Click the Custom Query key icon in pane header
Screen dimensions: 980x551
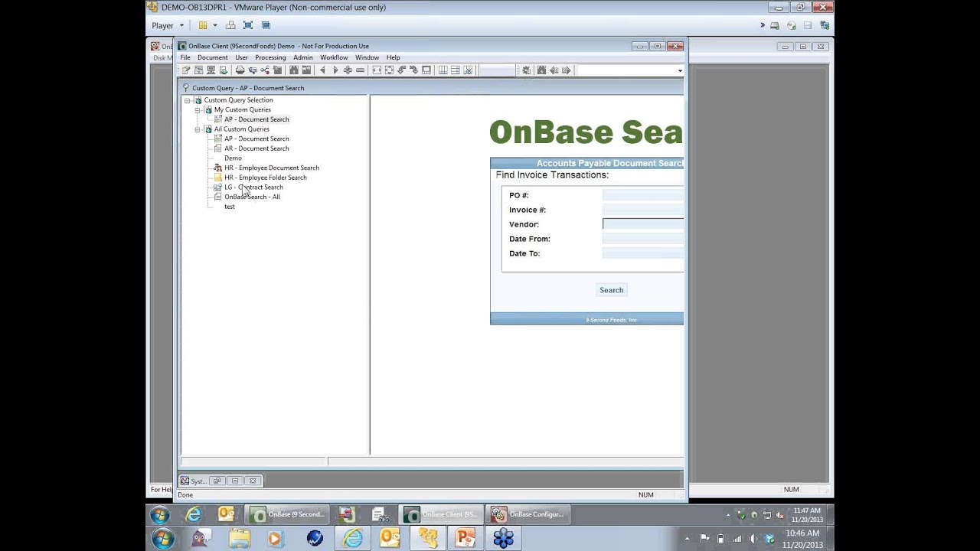(186, 88)
